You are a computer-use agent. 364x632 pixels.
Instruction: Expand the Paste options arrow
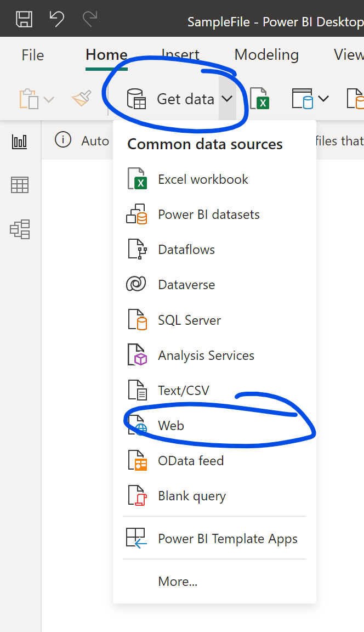coord(48,99)
